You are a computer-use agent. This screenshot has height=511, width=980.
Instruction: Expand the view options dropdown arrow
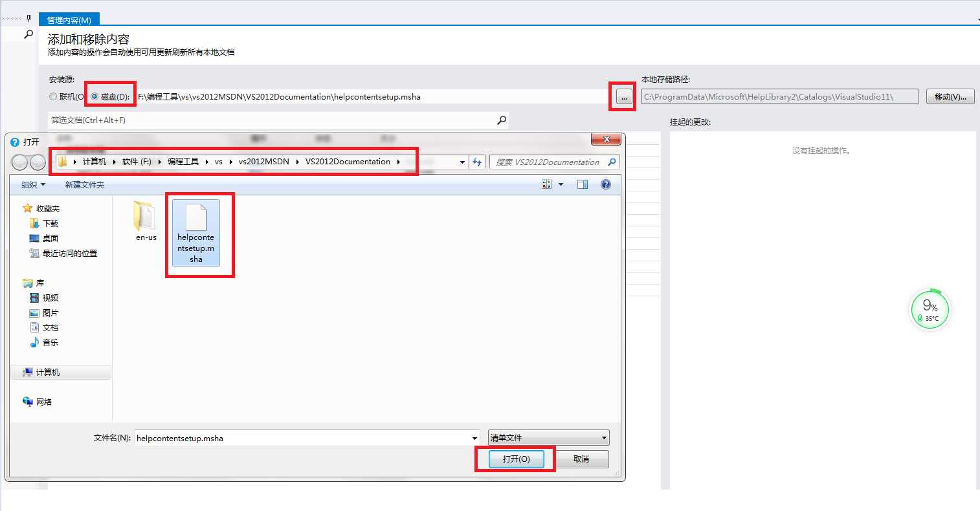561,184
